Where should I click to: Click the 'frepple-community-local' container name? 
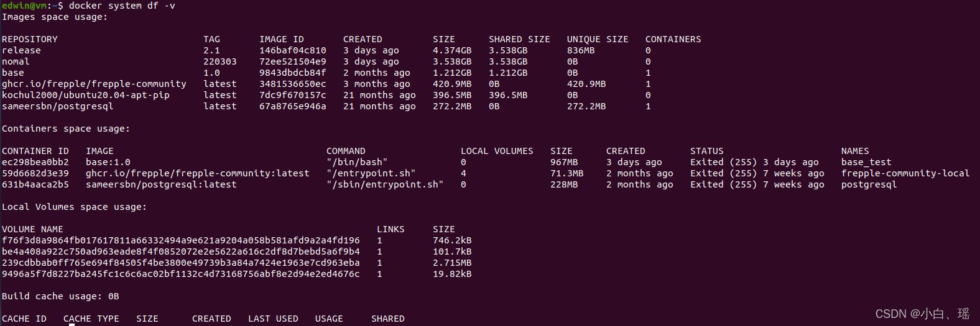905,173
